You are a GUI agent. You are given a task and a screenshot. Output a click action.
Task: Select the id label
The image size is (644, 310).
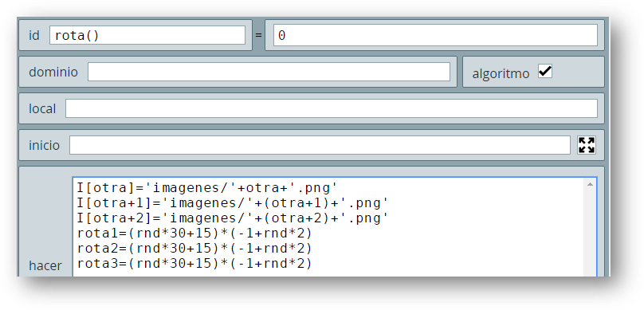(x=34, y=36)
